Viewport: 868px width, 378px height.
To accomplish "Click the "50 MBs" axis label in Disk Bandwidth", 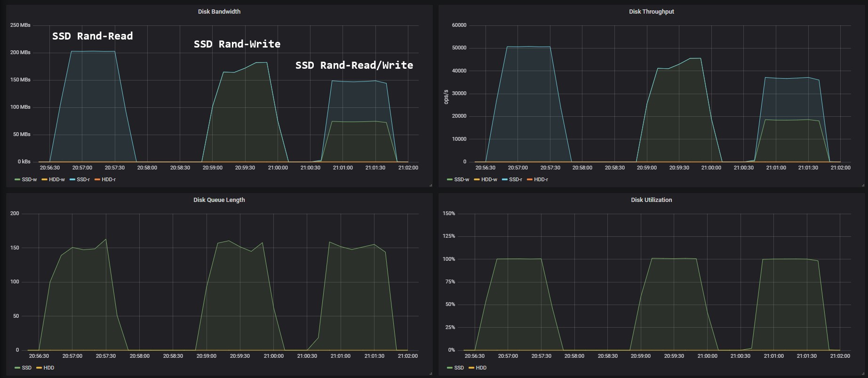I will pyautogui.click(x=22, y=134).
